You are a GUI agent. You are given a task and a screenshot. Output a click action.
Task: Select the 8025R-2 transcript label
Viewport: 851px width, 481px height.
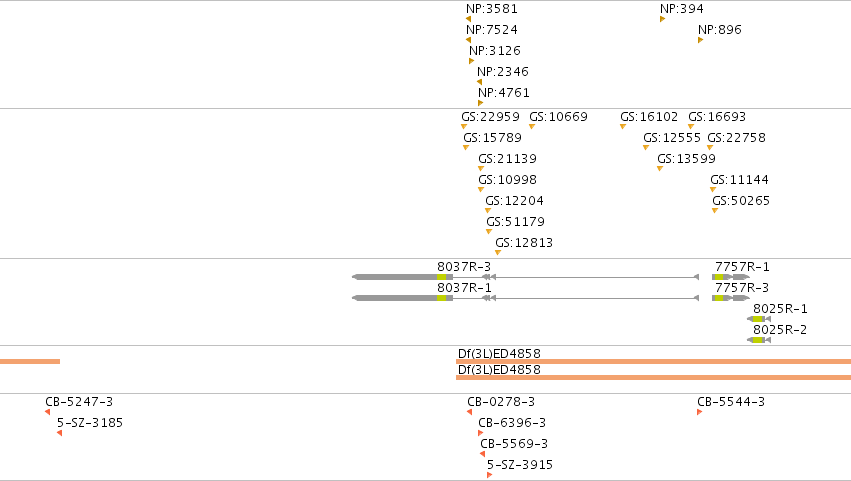(x=780, y=330)
